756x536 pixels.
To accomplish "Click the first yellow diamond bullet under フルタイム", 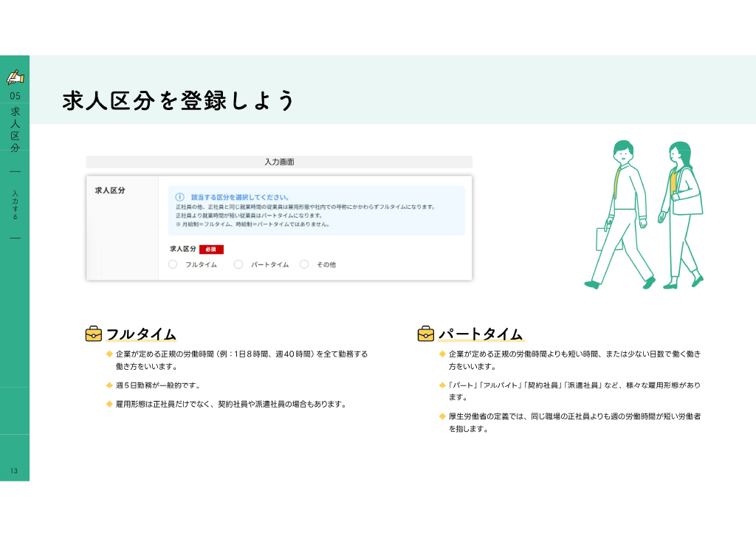I will pyautogui.click(x=109, y=354).
